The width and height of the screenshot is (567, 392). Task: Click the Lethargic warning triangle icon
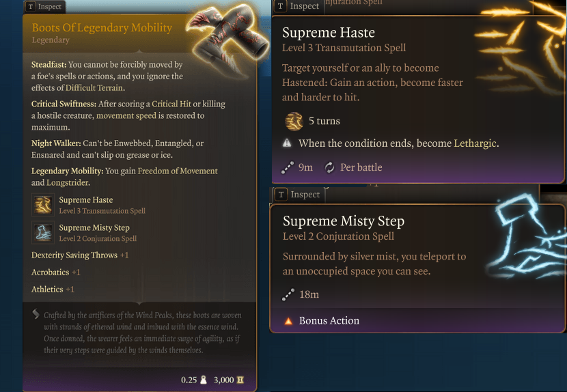[287, 143]
